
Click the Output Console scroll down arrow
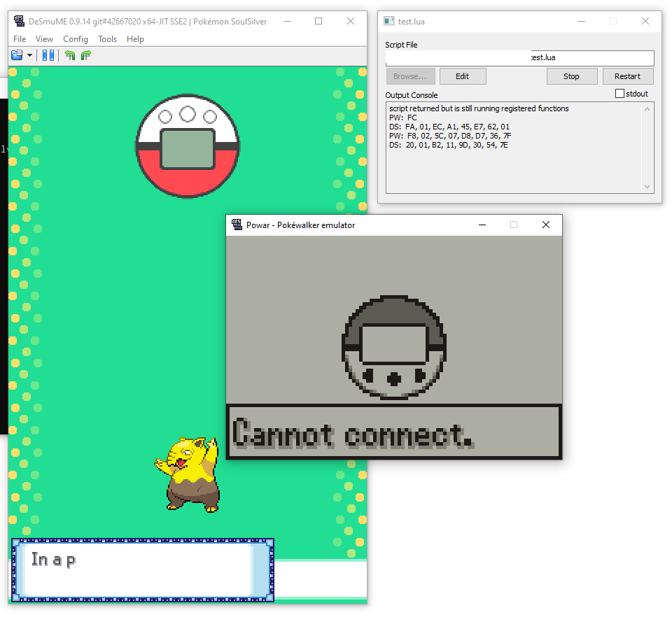(647, 187)
